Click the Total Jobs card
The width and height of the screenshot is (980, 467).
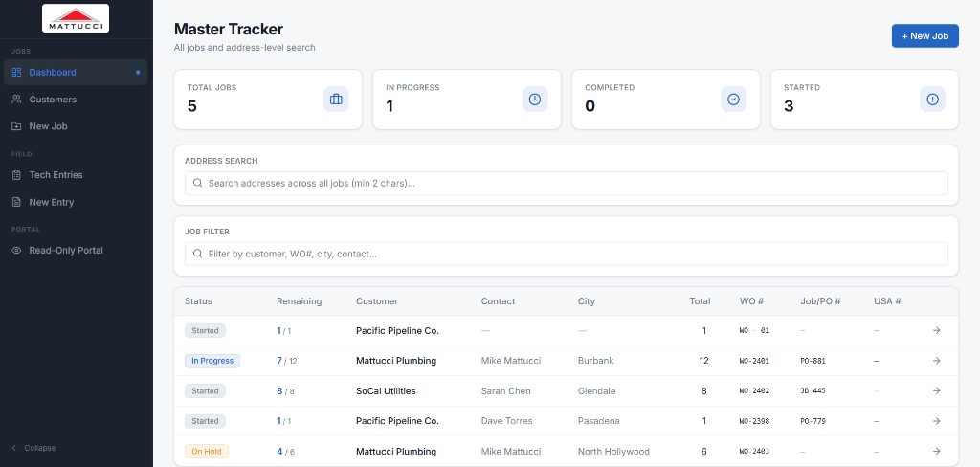tap(268, 100)
